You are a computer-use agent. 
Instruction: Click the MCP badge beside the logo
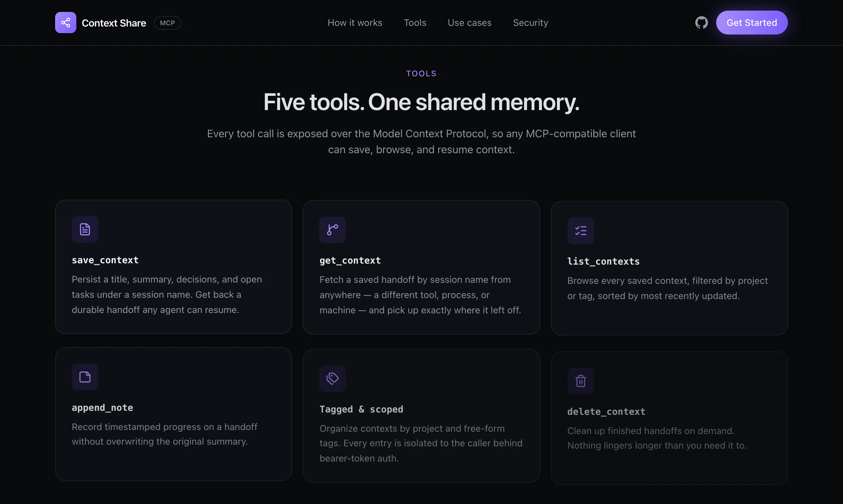(x=167, y=23)
